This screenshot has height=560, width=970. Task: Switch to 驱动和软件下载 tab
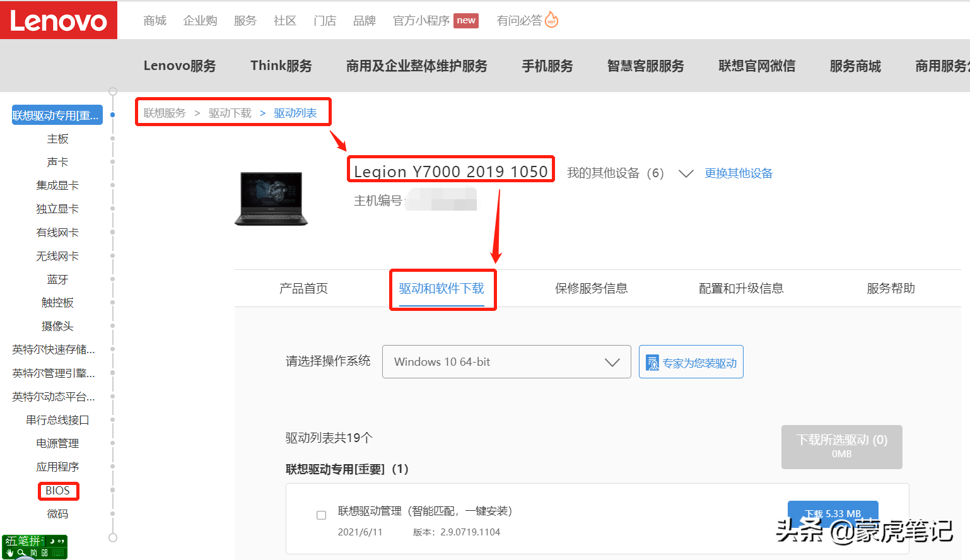coord(441,288)
